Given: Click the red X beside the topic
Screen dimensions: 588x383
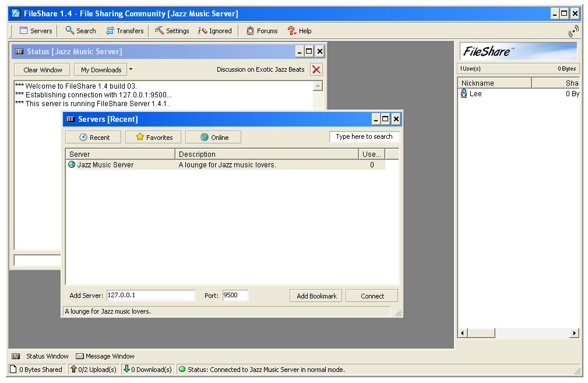Looking at the screenshot, I should click(316, 70).
